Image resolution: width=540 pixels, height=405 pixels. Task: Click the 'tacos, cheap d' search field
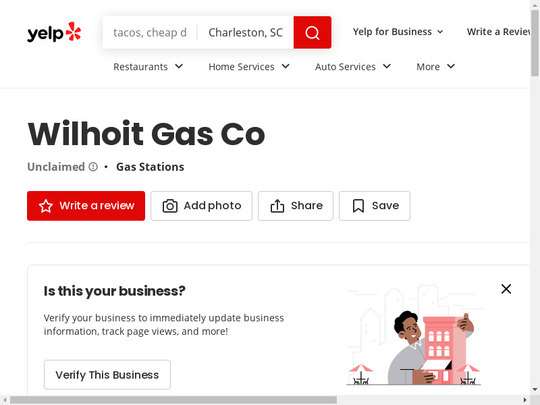[150, 32]
